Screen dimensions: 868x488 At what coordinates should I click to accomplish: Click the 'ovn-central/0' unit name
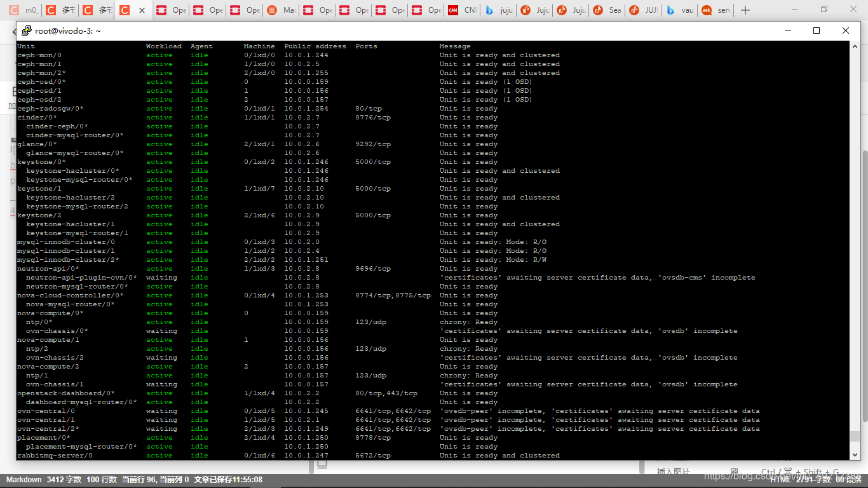pos(46,411)
